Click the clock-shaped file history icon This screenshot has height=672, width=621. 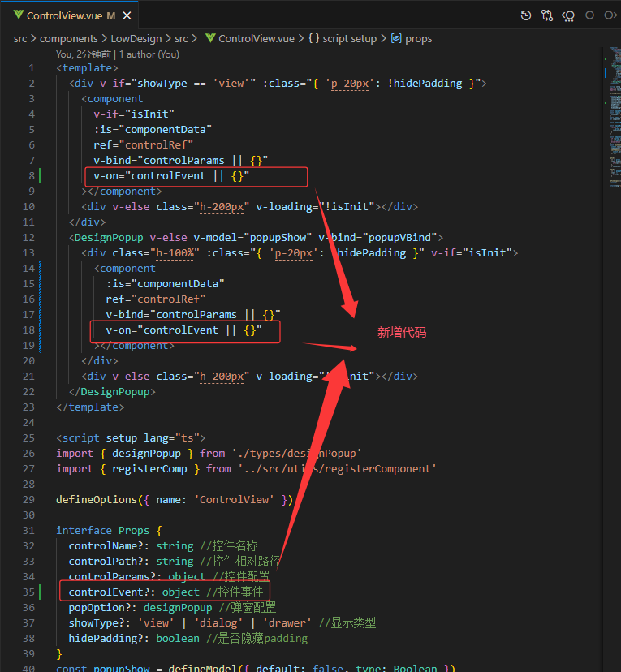click(x=526, y=15)
